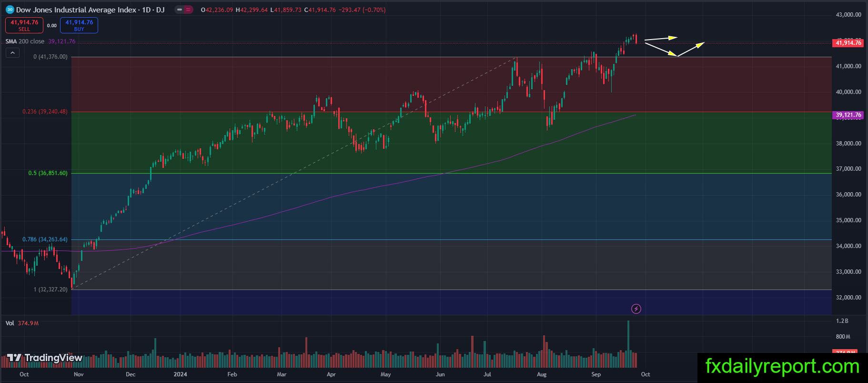Click the Aug label on the time axis
Screen dimensions: 868x383
[542, 374]
